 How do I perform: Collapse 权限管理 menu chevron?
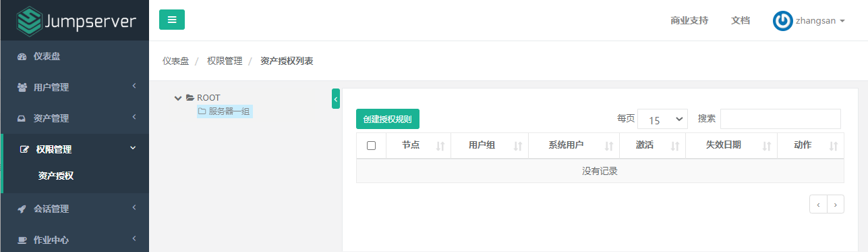[x=133, y=148]
